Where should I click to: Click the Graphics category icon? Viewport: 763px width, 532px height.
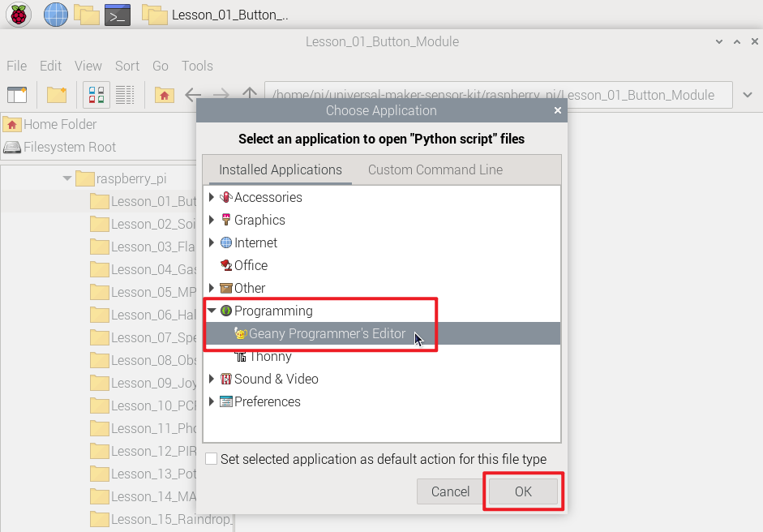coord(225,220)
